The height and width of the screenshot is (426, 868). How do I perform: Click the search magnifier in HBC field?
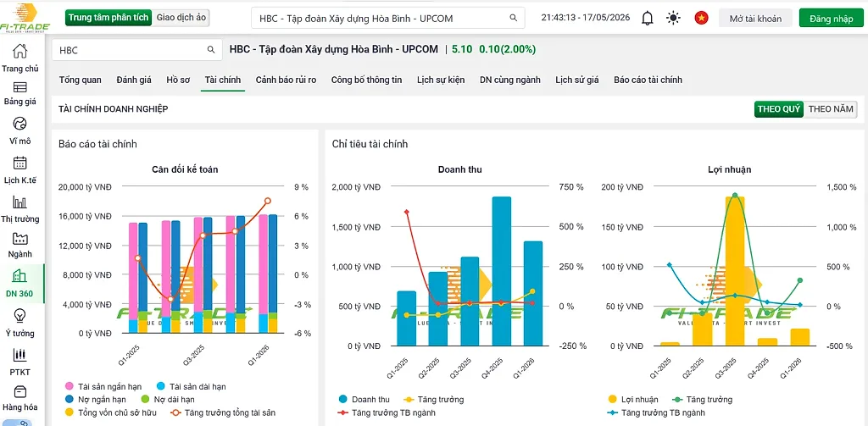pyautogui.click(x=211, y=50)
